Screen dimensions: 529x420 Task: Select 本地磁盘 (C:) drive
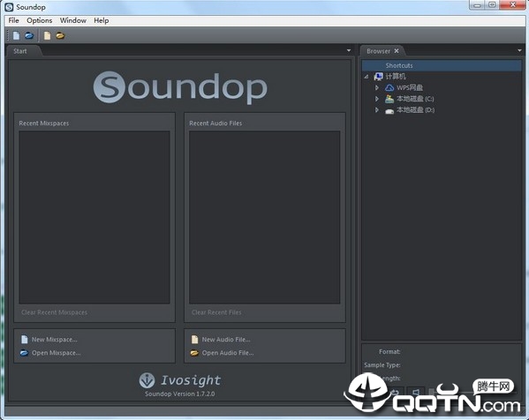[x=415, y=99]
